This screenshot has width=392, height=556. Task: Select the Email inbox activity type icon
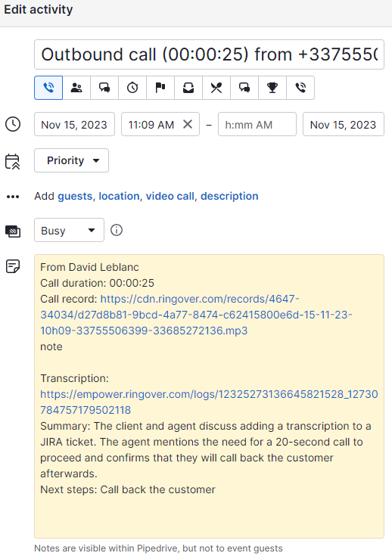coord(188,88)
